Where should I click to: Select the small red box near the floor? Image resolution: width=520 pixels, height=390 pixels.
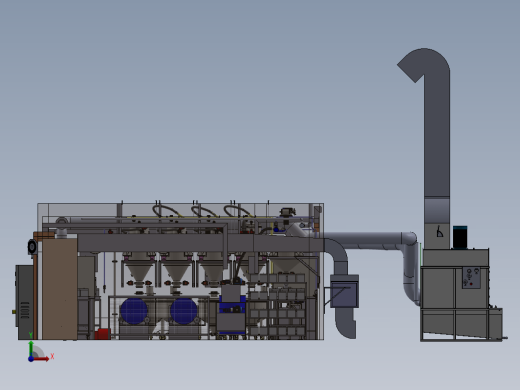103,334
